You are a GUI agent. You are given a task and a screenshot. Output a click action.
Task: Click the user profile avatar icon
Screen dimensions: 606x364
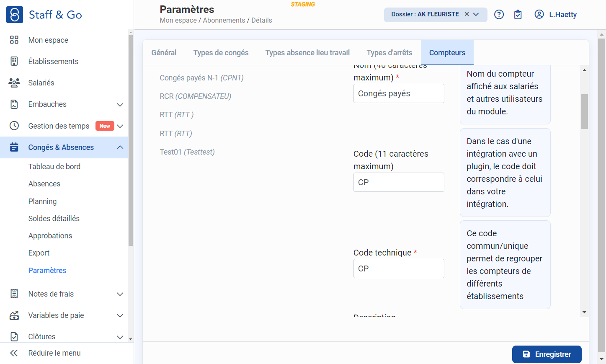coord(539,14)
